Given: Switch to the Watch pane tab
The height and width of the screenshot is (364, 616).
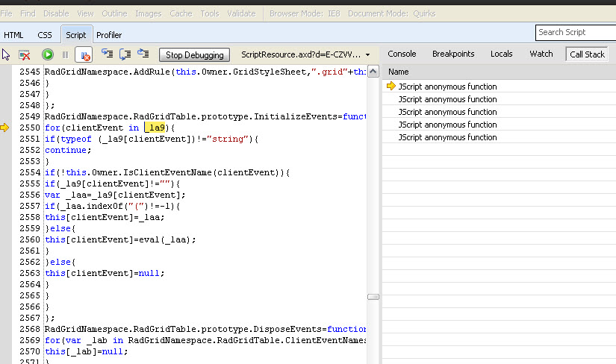Looking at the screenshot, I should (541, 54).
